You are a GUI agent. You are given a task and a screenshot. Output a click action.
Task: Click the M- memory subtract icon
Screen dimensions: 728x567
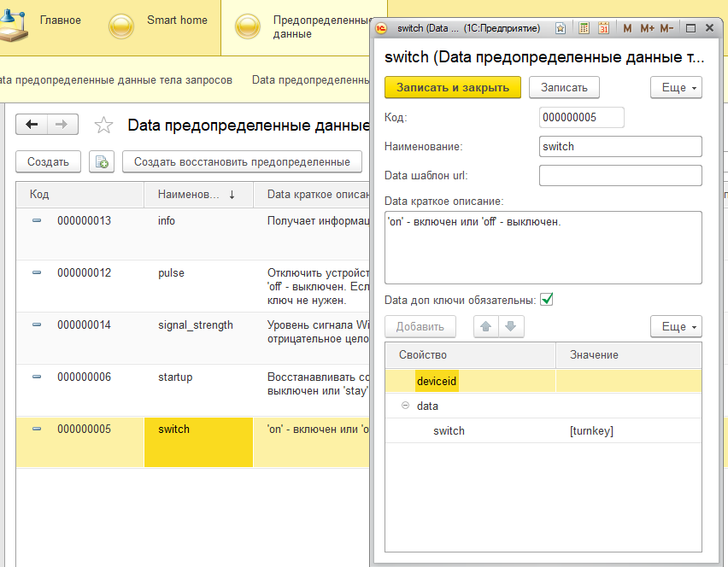tap(666, 28)
